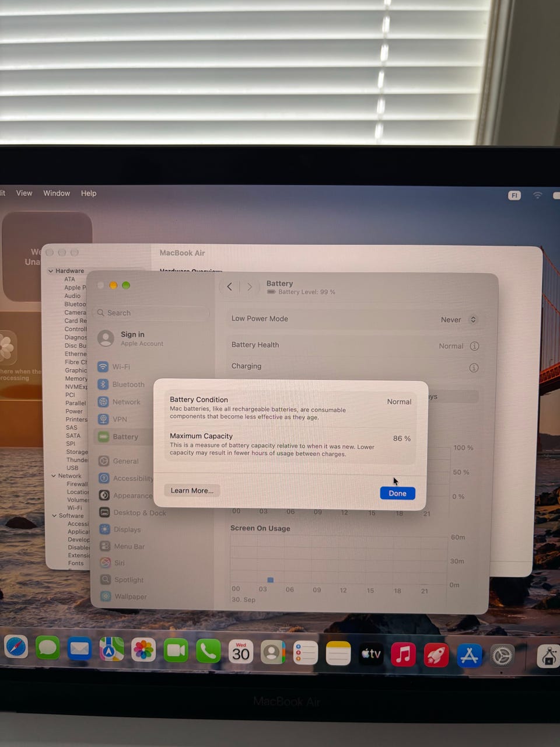Select Power in System Information sidebar
This screenshot has height=747, width=560.
pyautogui.click(x=74, y=411)
